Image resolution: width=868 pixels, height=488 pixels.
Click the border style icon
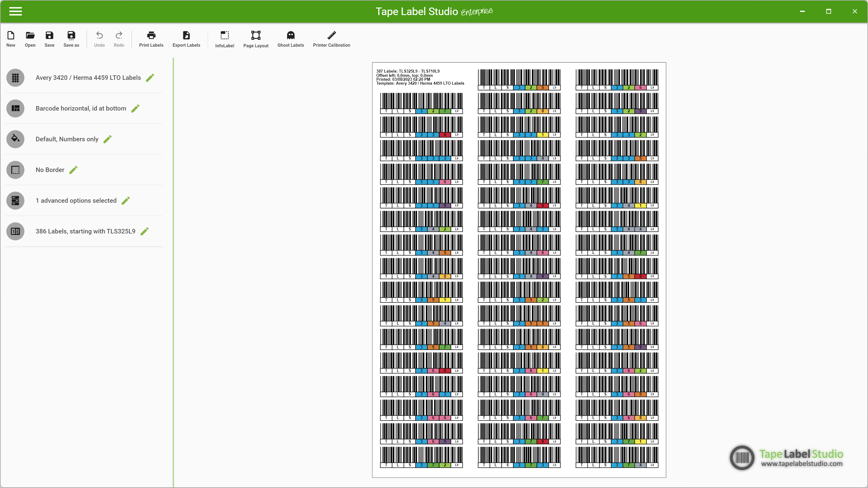tap(15, 170)
